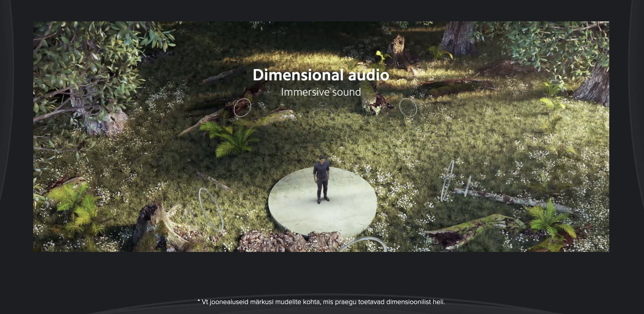This screenshot has height=314, width=644.
Task: Click the sound ring right of Immersive sound
Action: coord(408,108)
